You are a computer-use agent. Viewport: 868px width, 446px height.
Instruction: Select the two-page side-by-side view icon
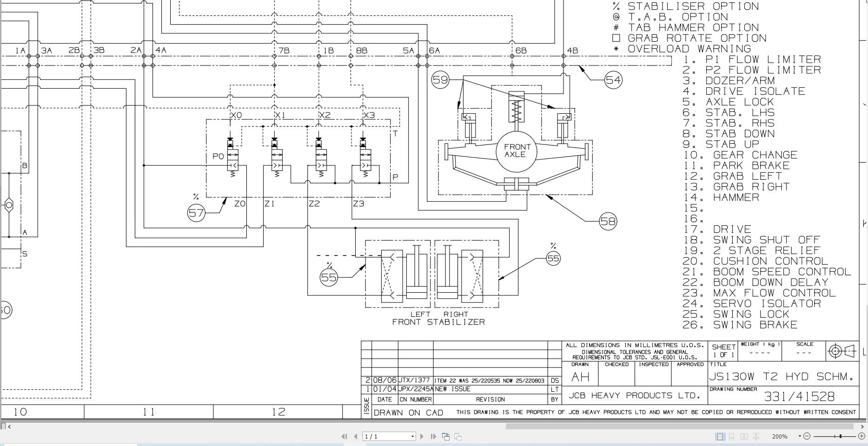click(x=744, y=436)
